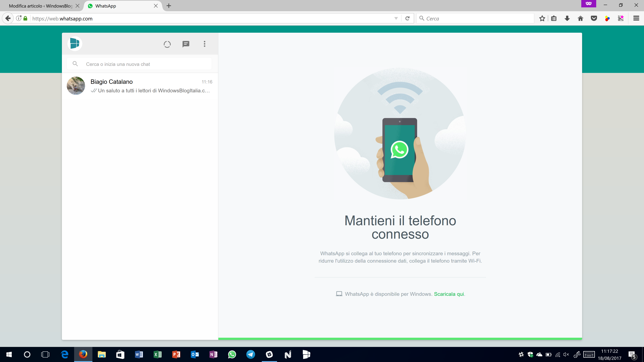Image resolution: width=644 pixels, height=362 pixels.
Task: Open Windows Defender shield in tray
Action: tap(530, 354)
